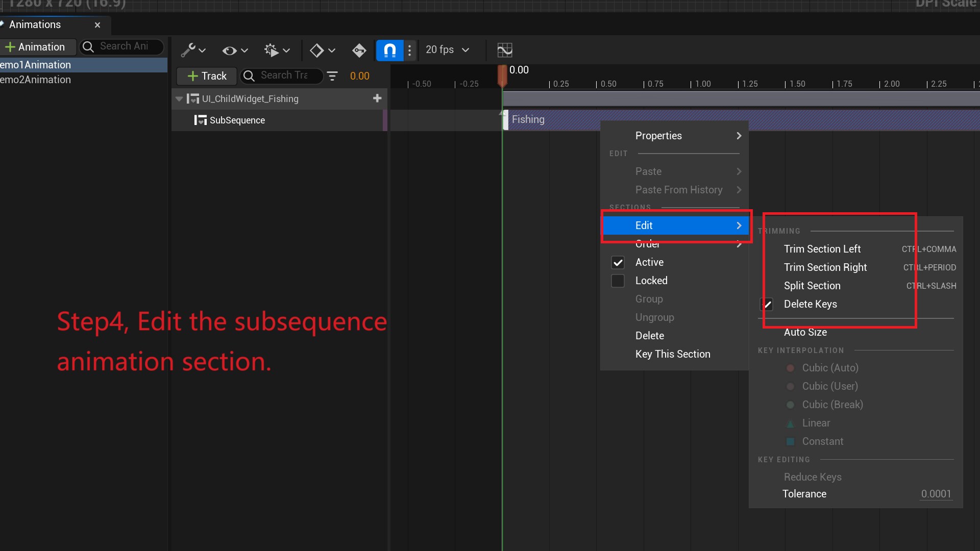The image size is (980, 551).
Task: Open the Sequencer options wrench icon
Action: (x=189, y=50)
